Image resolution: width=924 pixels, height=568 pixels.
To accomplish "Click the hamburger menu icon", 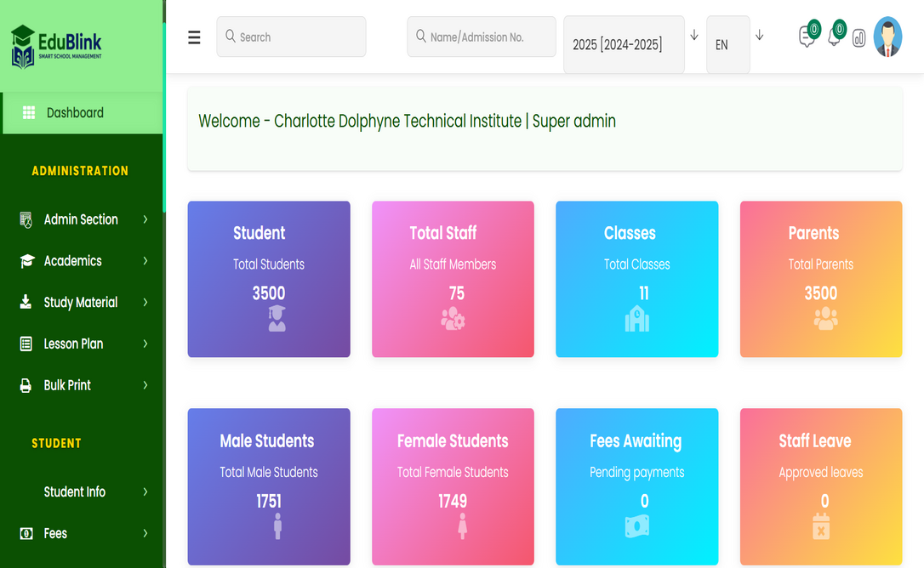I will pos(194,37).
